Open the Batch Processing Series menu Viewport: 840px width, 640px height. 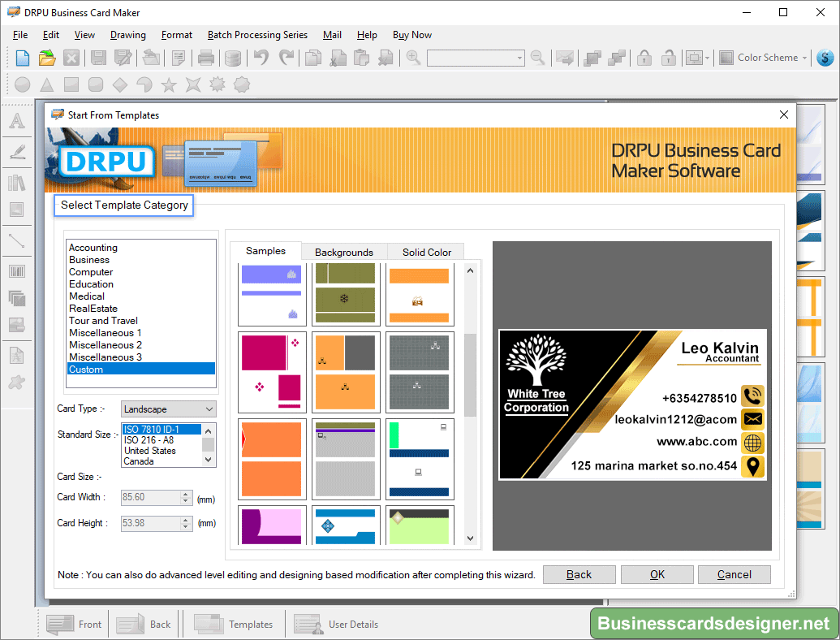257,35
